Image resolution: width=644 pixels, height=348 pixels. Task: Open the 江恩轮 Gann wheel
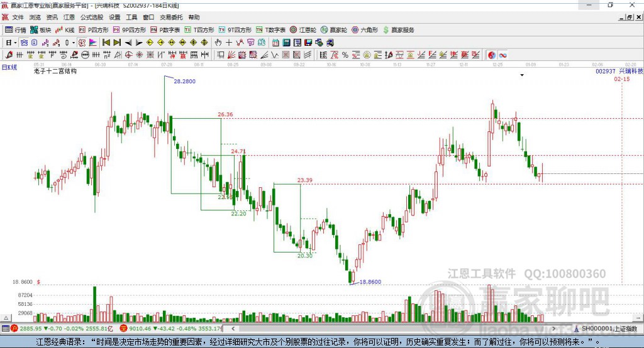point(303,30)
